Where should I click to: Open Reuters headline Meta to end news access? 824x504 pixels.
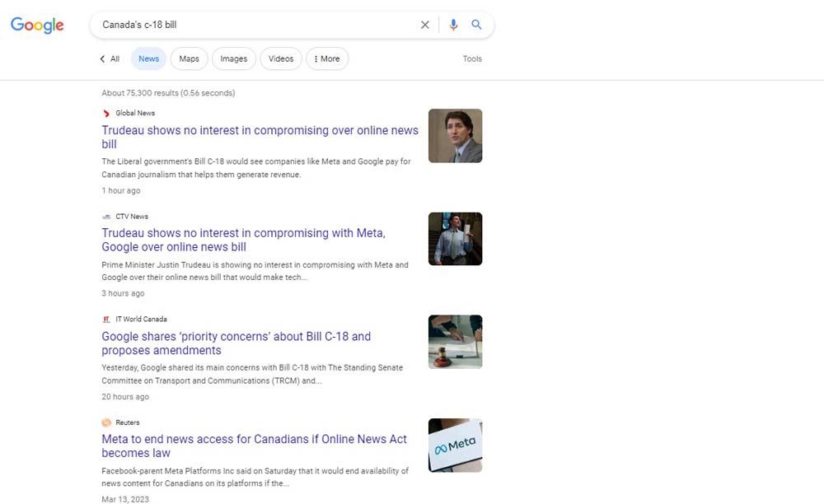(x=254, y=446)
